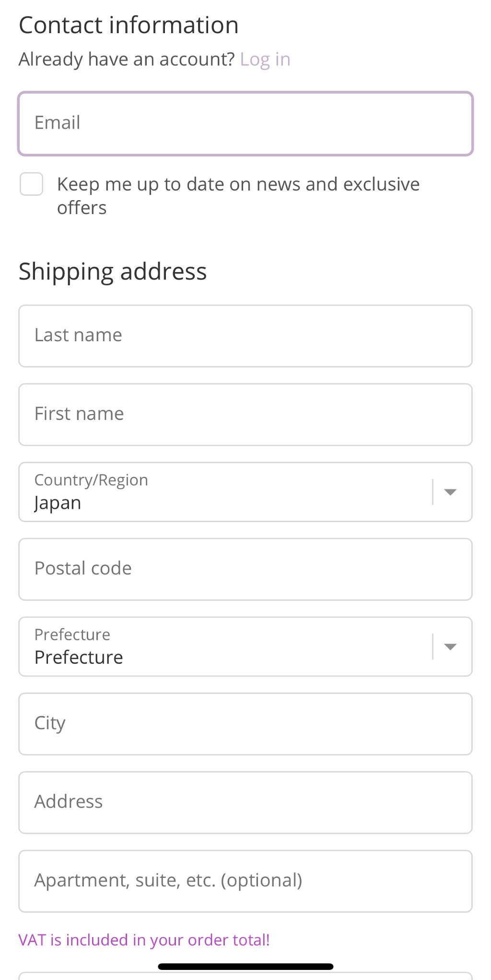491x980 pixels.
Task: Tap the home indicator bar at bottom
Action: pos(245,967)
